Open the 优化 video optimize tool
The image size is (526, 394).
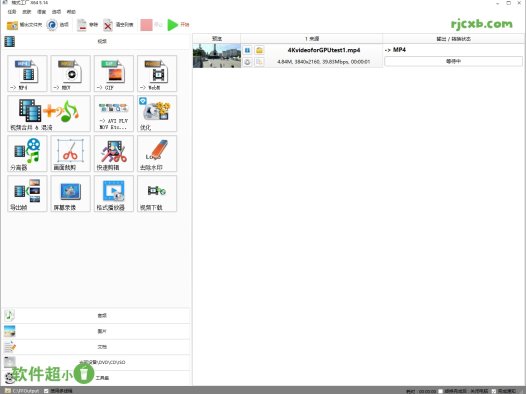(157, 113)
